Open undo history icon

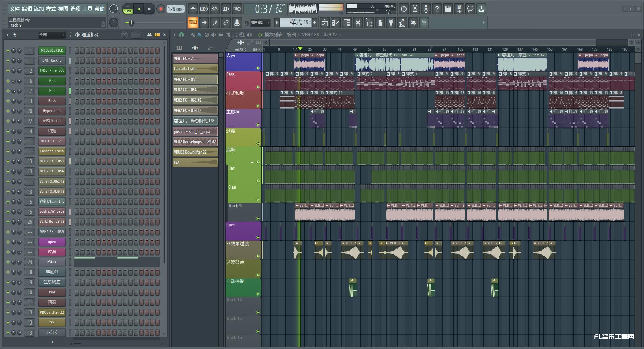(404, 9)
